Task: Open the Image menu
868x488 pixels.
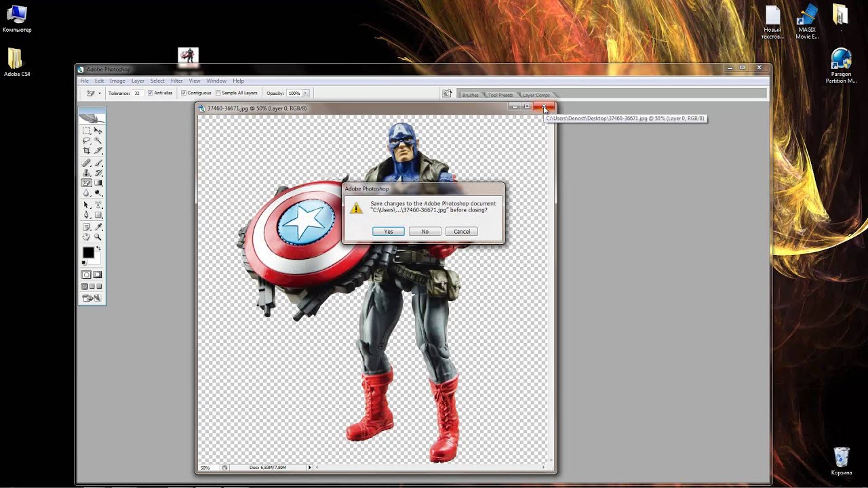Action: pyautogui.click(x=117, y=81)
